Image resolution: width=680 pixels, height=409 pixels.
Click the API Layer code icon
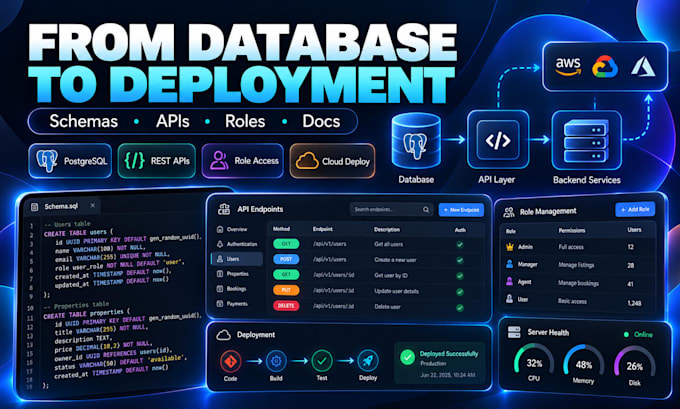point(498,140)
